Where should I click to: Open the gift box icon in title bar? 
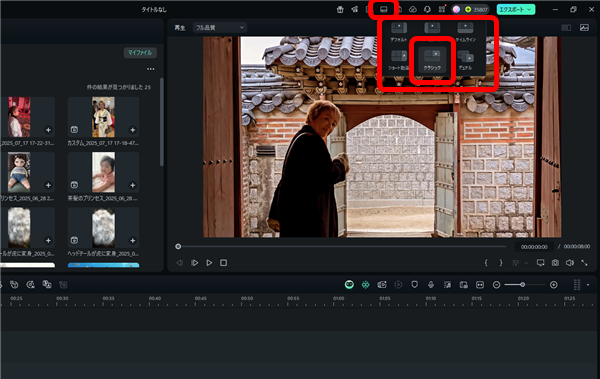click(x=340, y=10)
